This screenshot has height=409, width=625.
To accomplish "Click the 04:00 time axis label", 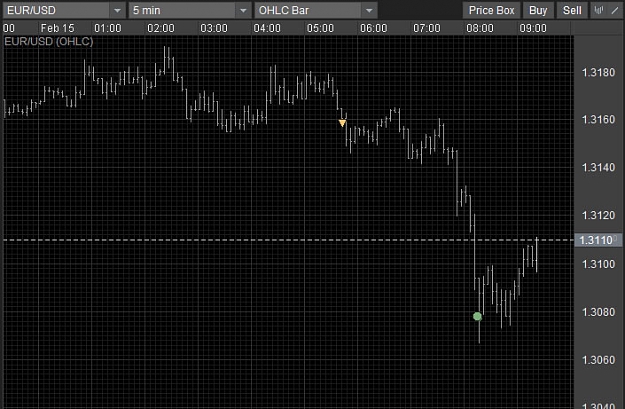I will [267, 28].
